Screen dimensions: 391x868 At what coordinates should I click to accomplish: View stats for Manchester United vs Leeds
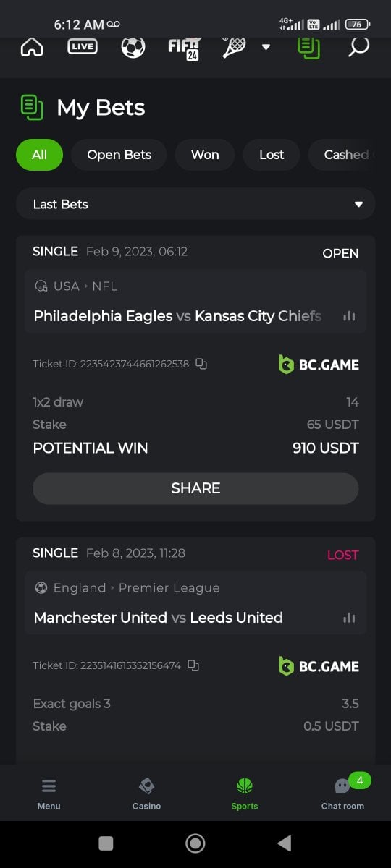tap(349, 618)
